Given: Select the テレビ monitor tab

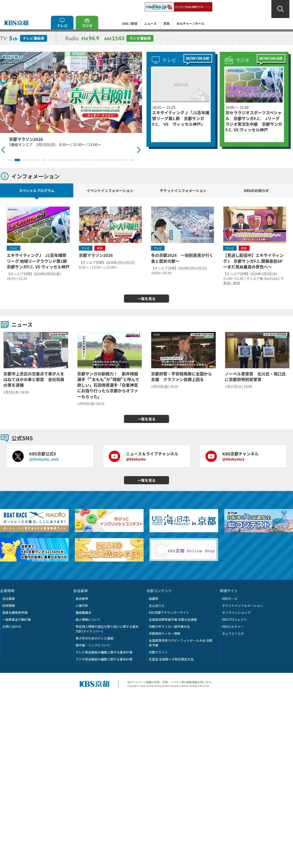Looking at the screenshot, I should [62, 23].
